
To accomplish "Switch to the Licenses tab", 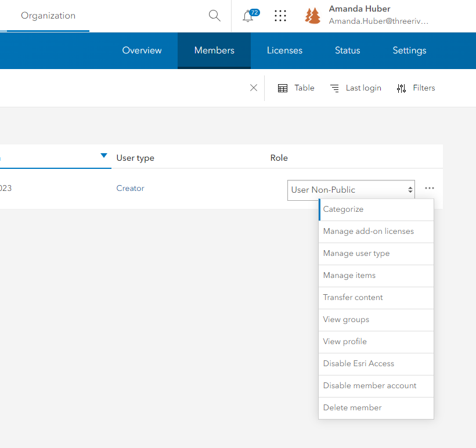I will (284, 50).
